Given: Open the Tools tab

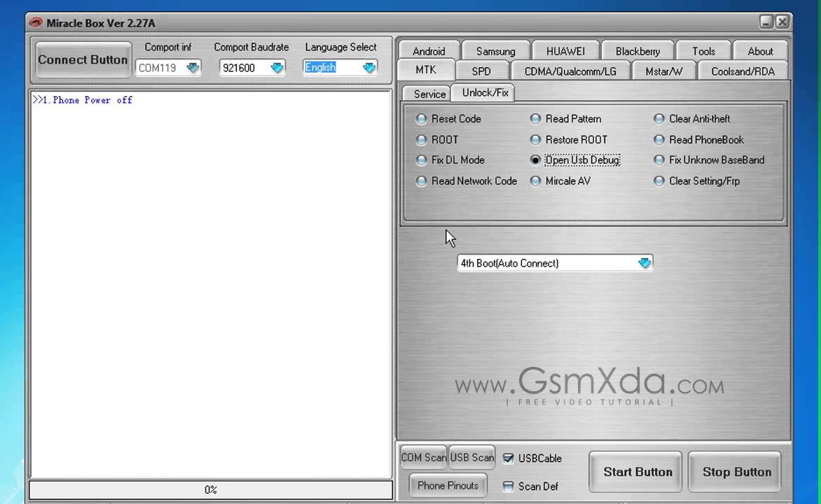Looking at the screenshot, I should pyautogui.click(x=703, y=51).
